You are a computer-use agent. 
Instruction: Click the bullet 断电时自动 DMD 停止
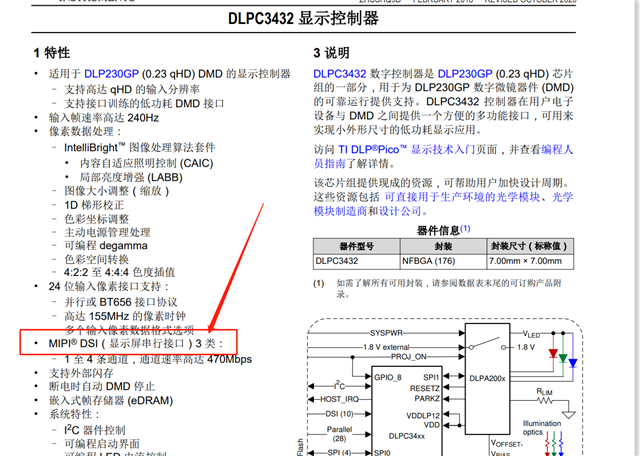click(102, 387)
